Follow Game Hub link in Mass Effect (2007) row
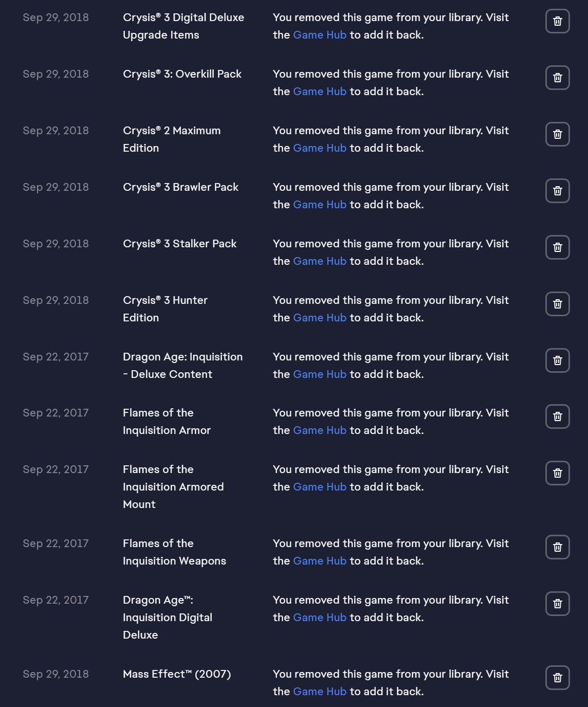The image size is (588, 707). (x=320, y=692)
